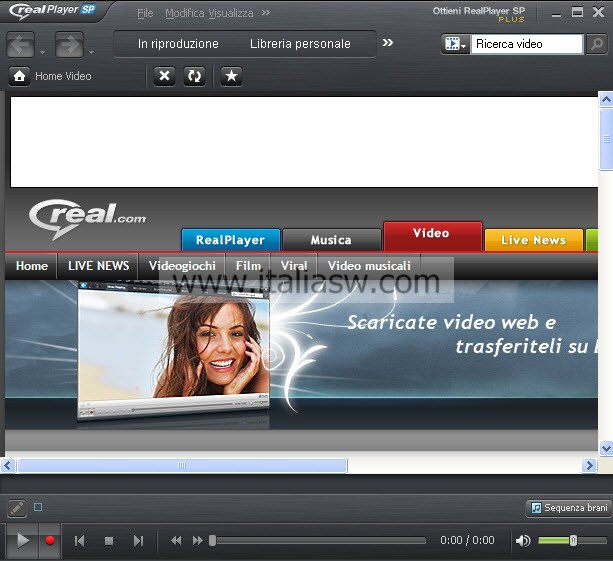
Task: Click Home in the site navigation
Action: 32,266
